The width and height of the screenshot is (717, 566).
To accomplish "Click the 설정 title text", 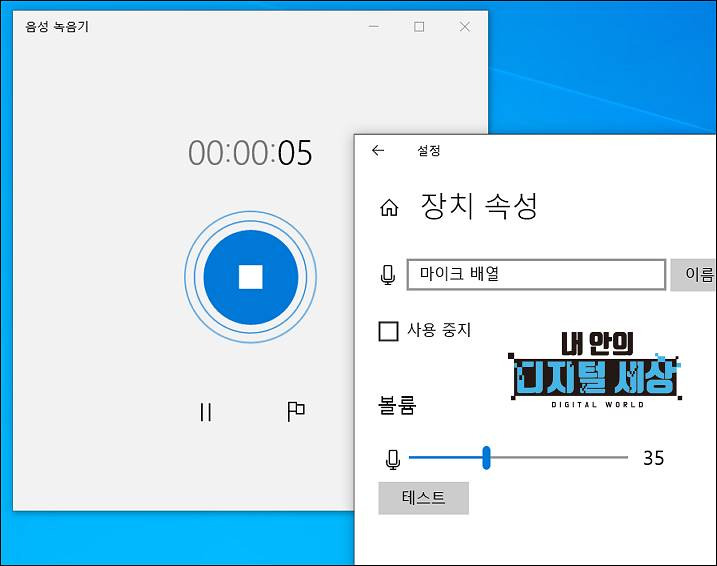I will coord(428,150).
